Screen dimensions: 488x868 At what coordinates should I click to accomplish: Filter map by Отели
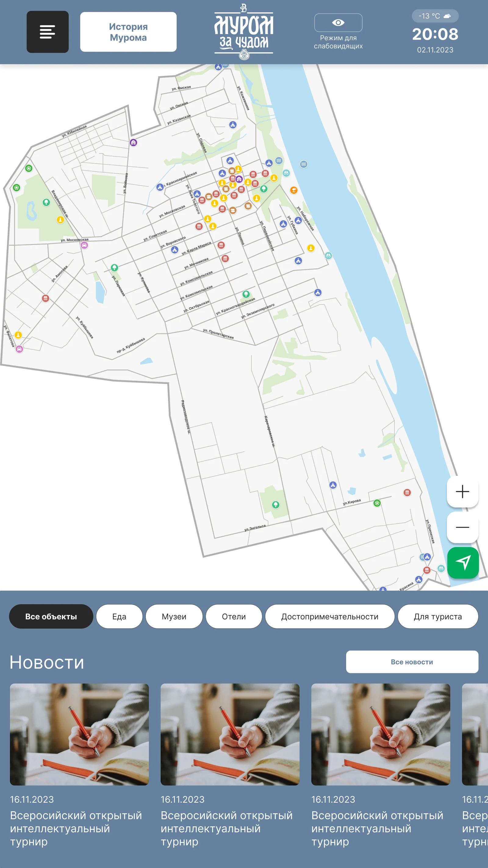[x=234, y=616]
